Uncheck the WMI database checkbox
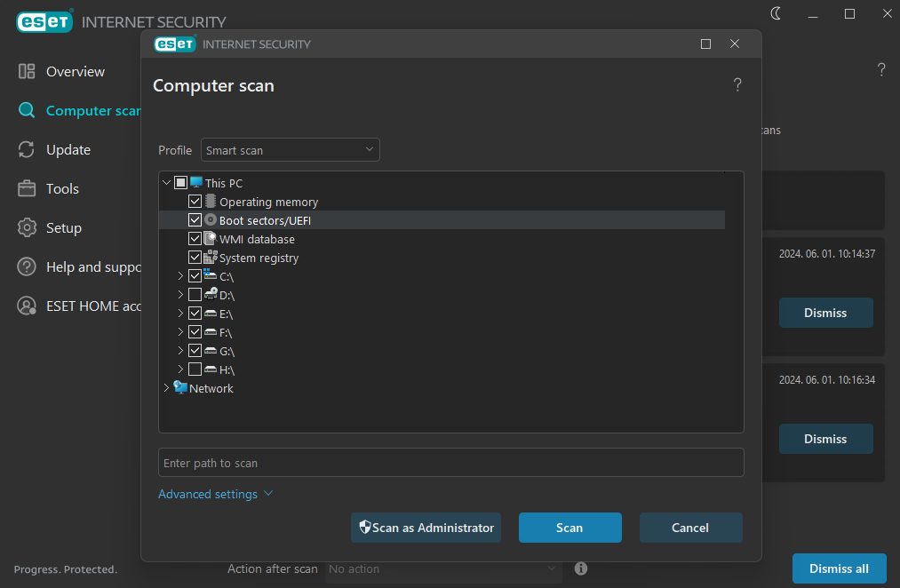 195,239
